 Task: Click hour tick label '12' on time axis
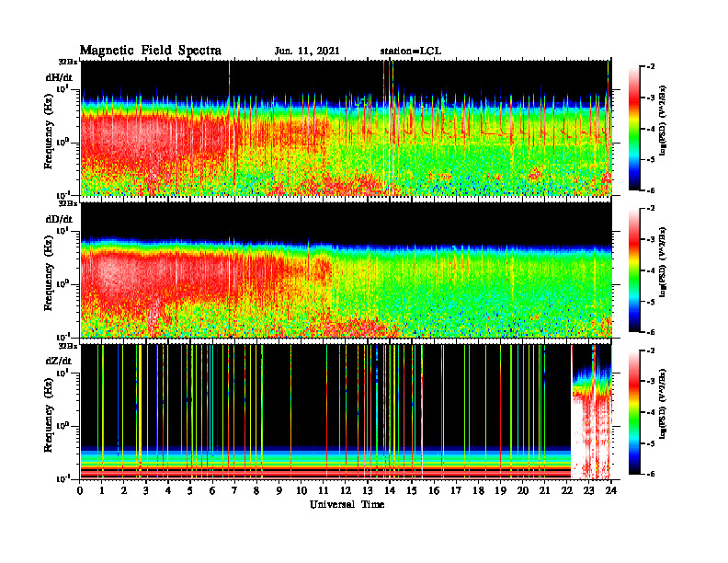tap(346, 490)
